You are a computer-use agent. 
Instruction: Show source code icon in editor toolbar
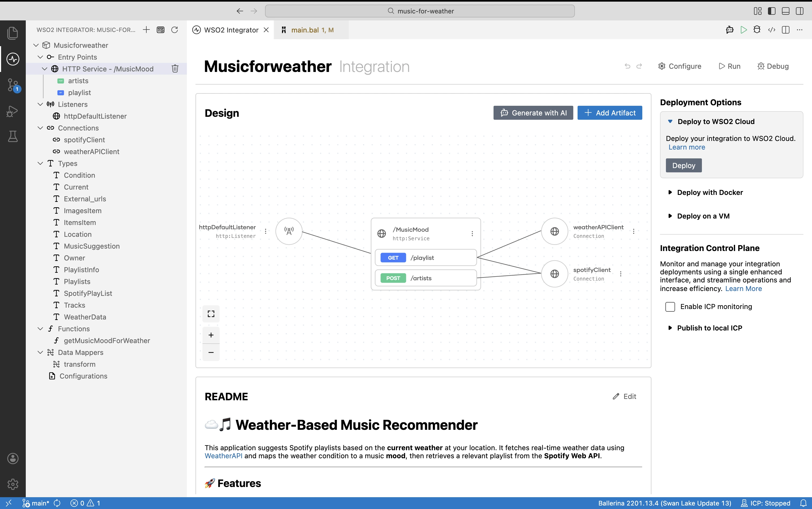772,30
